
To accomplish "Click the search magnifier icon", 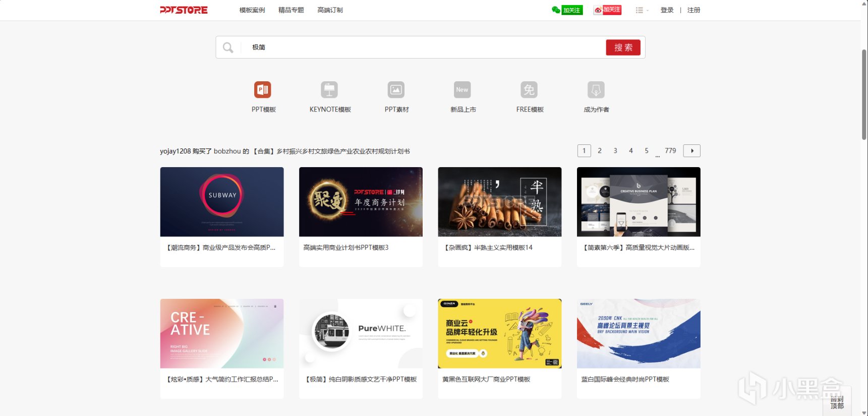I will pyautogui.click(x=228, y=47).
